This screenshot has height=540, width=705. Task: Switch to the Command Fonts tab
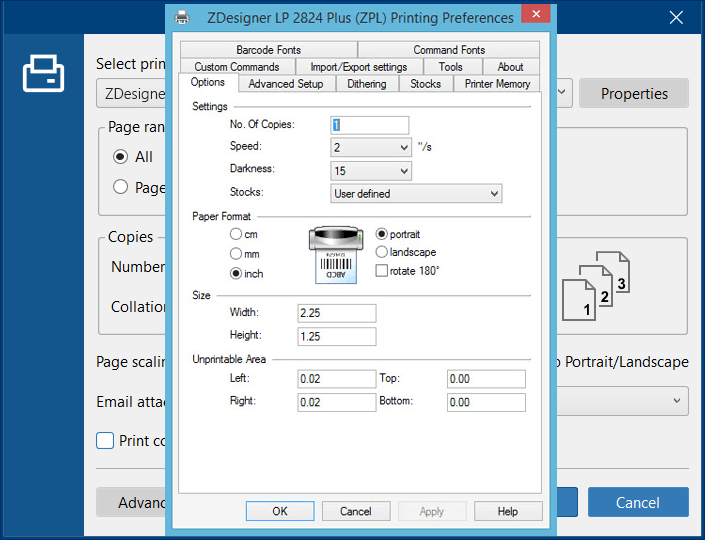coord(449,50)
